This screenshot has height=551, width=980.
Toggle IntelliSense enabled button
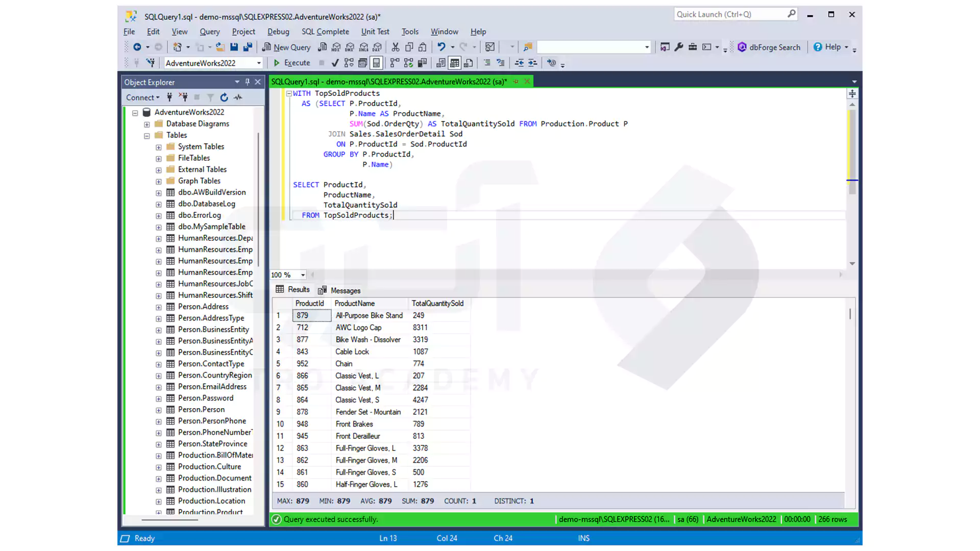point(376,63)
